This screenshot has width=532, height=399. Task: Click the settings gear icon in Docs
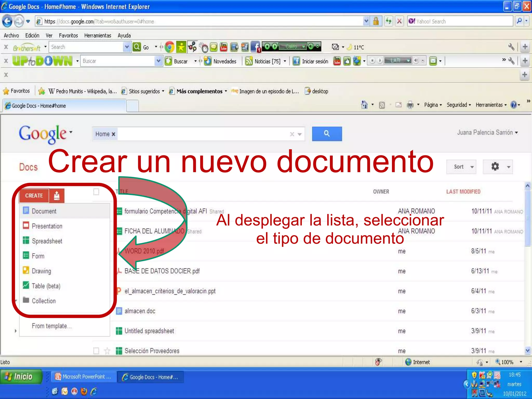[x=495, y=167]
